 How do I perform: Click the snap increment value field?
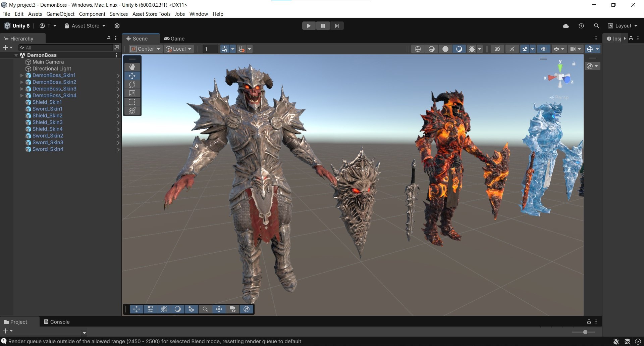click(x=210, y=49)
